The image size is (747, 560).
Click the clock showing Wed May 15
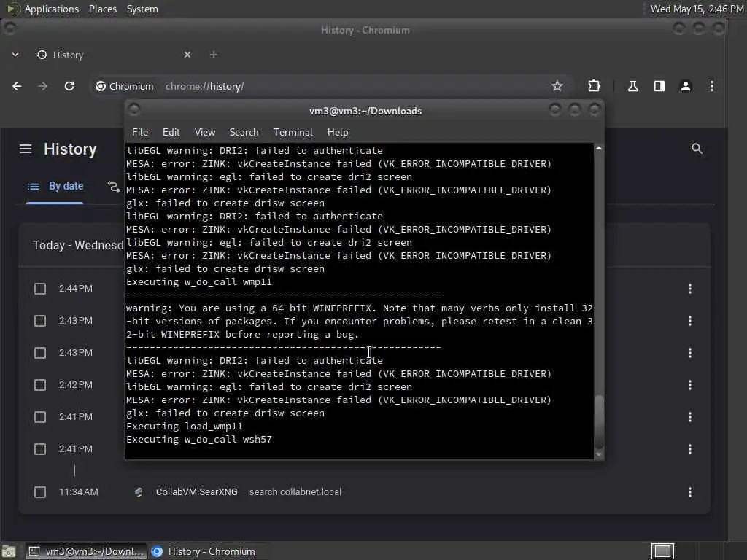pyautogui.click(x=697, y=9)
